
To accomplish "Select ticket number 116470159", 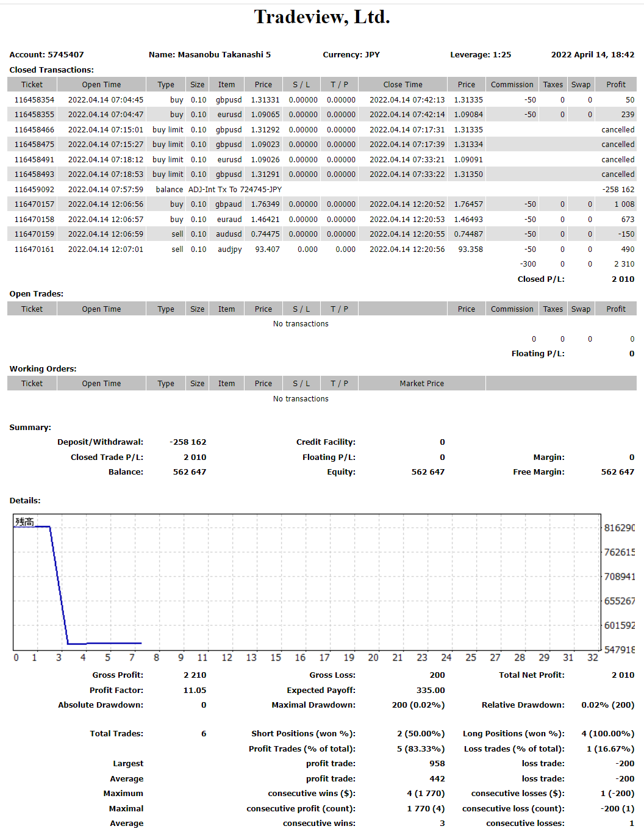I will (x=34, y=234).
